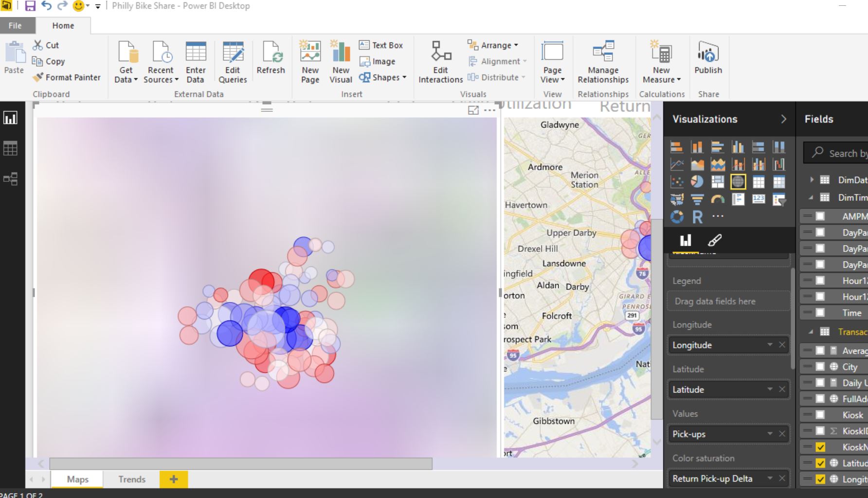The width and height of the screenshot is (868, 498).
Task: Open Edit Queries
Action: tap(233, 62)
